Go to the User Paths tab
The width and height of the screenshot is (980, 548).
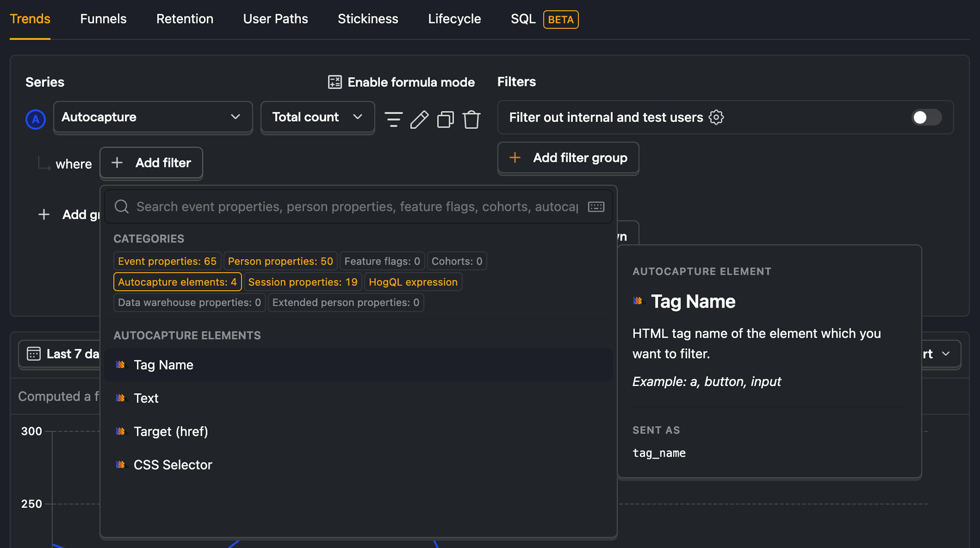pyautogui.click(x=275, y=19)
